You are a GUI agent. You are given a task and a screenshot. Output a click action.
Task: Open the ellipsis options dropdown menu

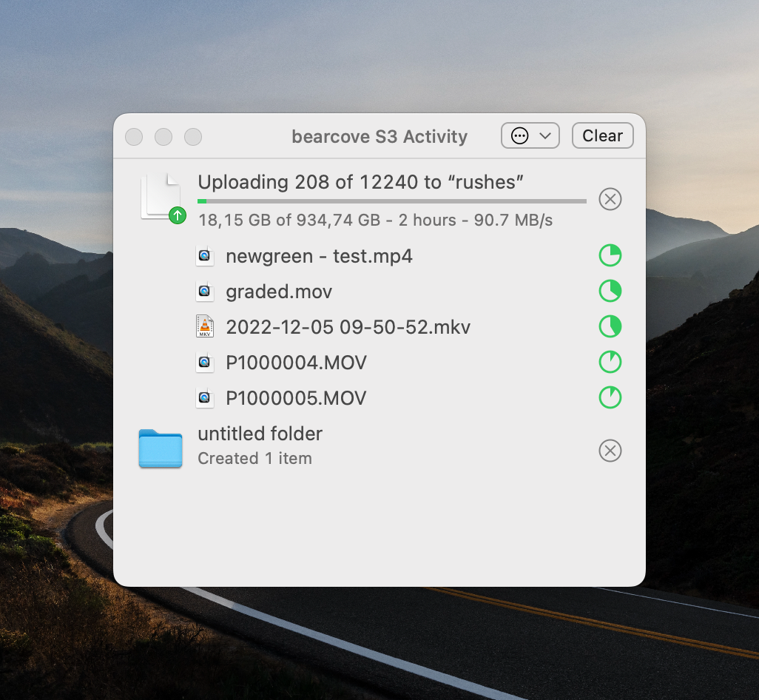click(x=530, y=135)
